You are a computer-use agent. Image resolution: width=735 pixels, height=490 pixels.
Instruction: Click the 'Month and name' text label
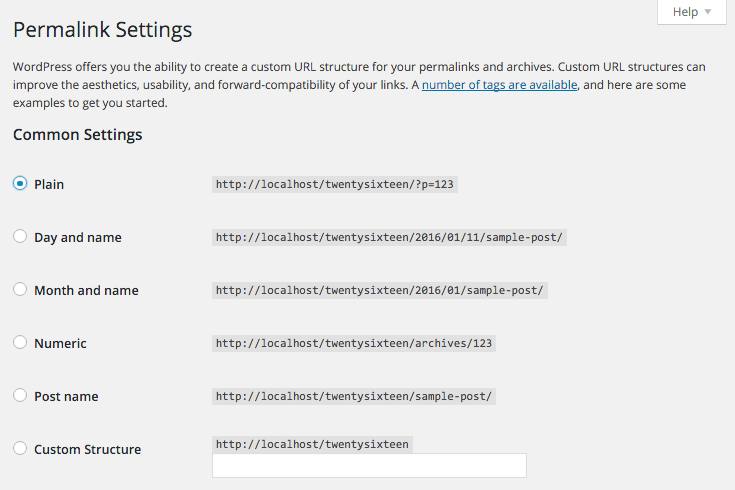pos(86,290)
